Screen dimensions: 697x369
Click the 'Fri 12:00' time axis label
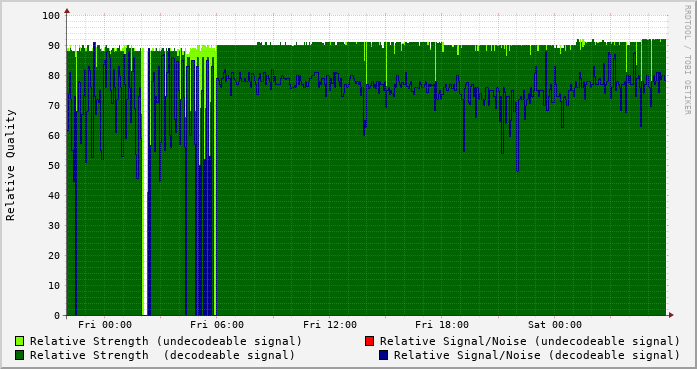(330, 325)
